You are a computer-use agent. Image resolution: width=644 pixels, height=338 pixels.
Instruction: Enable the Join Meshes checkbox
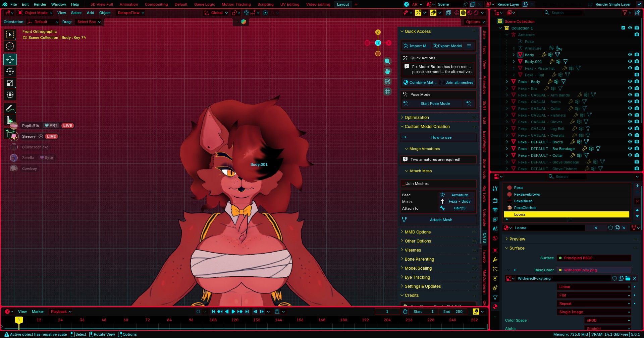tap(404, 184)
